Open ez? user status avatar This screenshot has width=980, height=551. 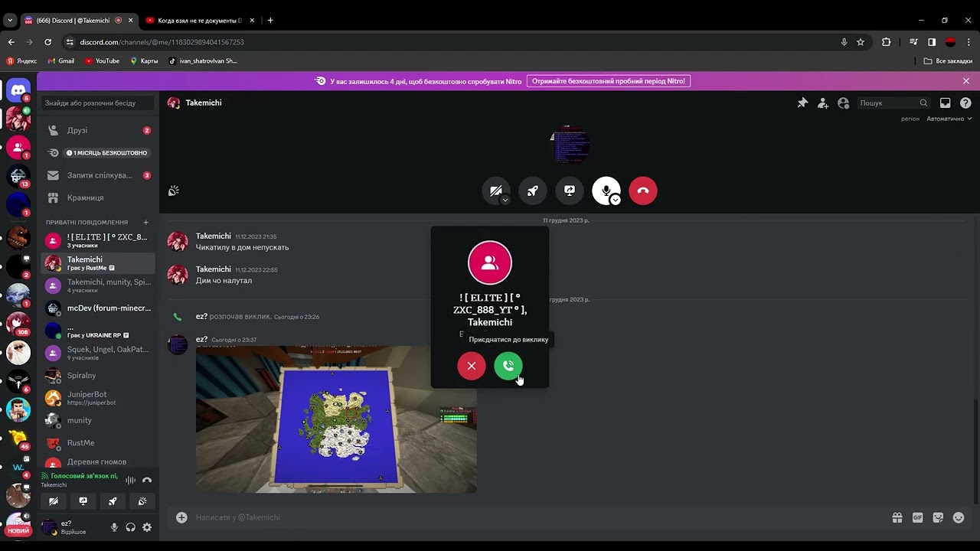click(50, 527)
